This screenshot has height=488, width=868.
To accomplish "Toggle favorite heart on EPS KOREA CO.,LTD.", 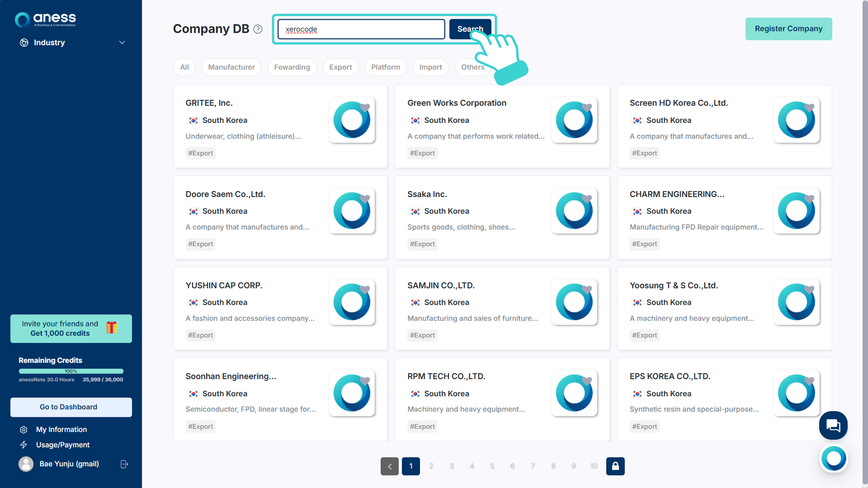I will point(809,380).
